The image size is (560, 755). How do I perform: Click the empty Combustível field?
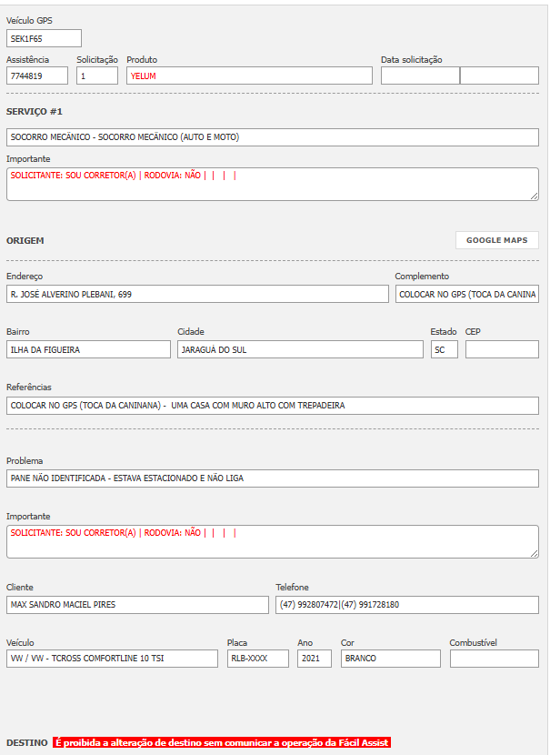(x=494, y=659)
